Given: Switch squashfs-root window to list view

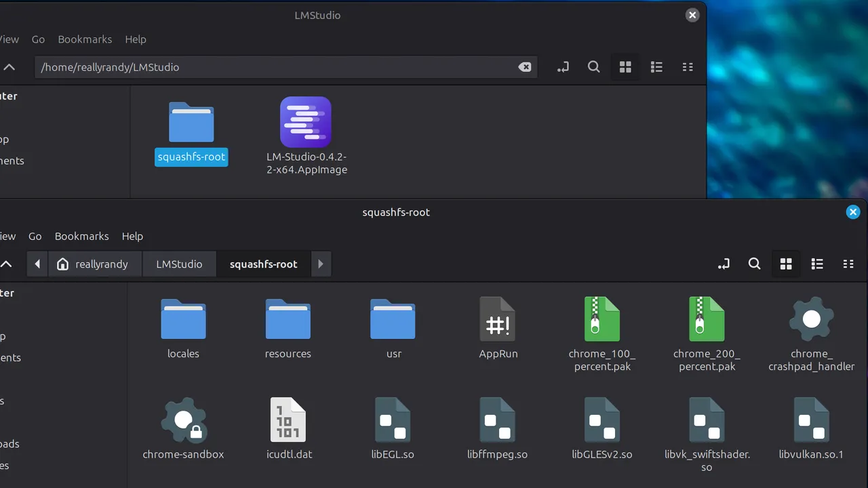Looking at the screenshot, I should click(817, 264).
